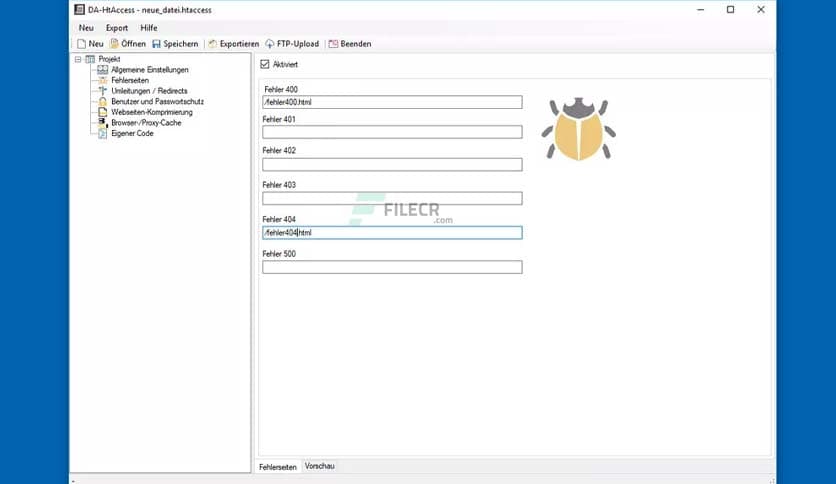Screen dimensions: 836x484
Task: Open Umleitungen / Redirects settings
Action: pos(149,91)
